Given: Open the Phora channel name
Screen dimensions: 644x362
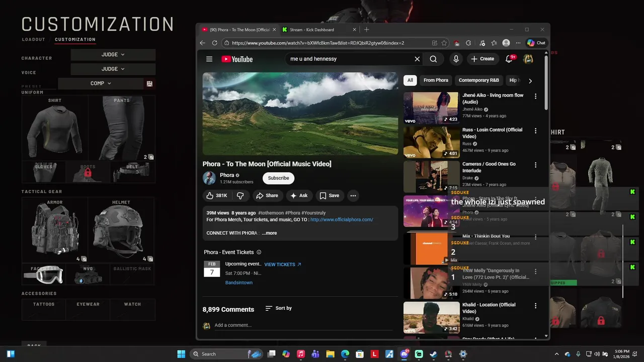Looking at the screenshot, I should (x=227, y=175).
